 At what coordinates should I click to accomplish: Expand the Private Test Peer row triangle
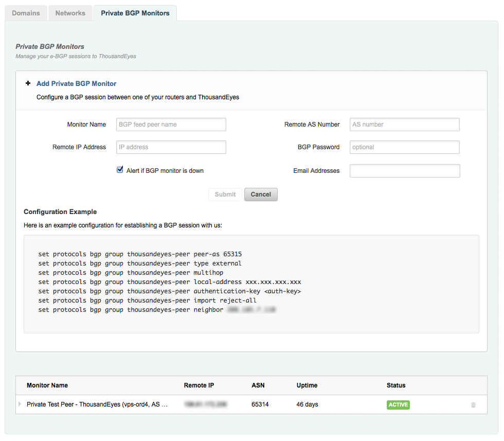(x=20, y=404)
